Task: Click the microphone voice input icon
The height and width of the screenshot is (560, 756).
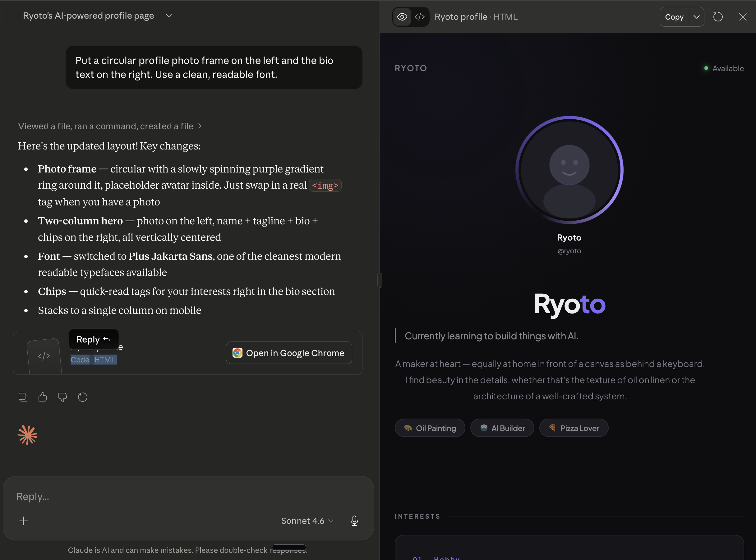Action: coord(354,521)
